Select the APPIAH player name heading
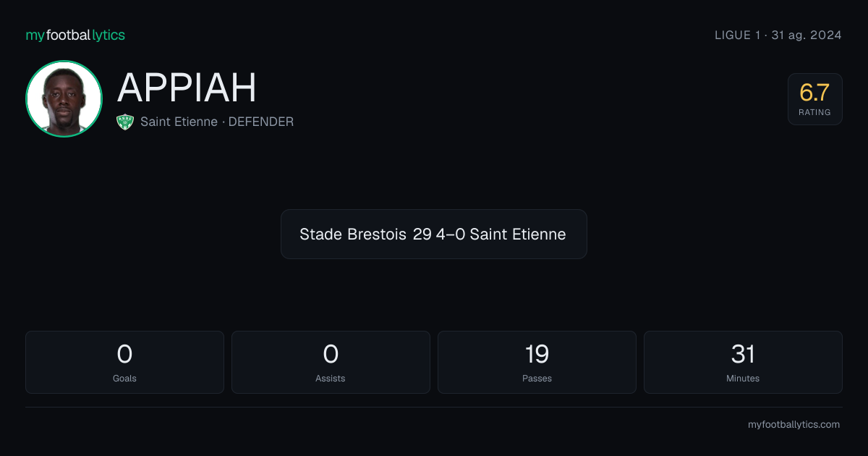This screenshot has width=868, height=456. point(187,88)
